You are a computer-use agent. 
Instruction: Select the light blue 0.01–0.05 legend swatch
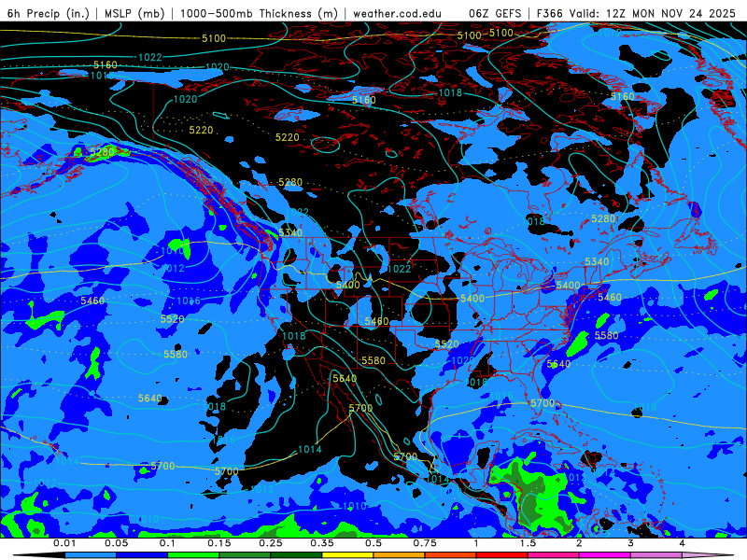coord(91,555)
